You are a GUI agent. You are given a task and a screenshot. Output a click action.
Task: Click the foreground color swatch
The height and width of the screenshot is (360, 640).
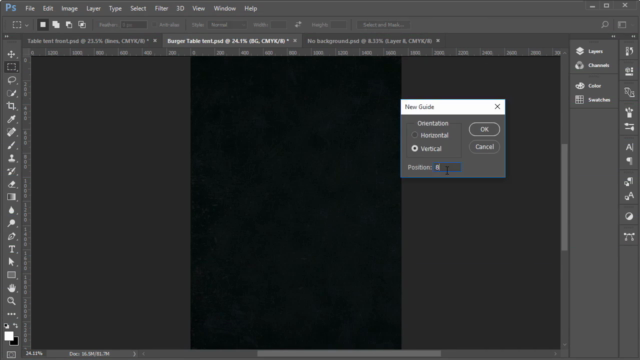9,336
